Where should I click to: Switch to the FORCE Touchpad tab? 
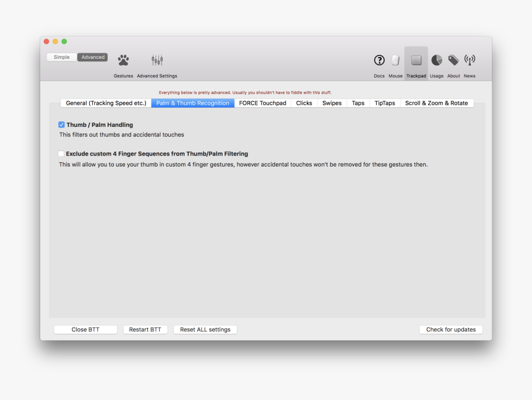(262, 103)
